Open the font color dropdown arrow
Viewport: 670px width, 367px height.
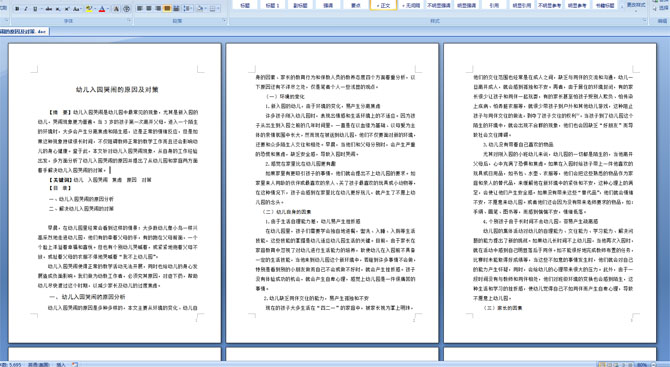(108, 9)
